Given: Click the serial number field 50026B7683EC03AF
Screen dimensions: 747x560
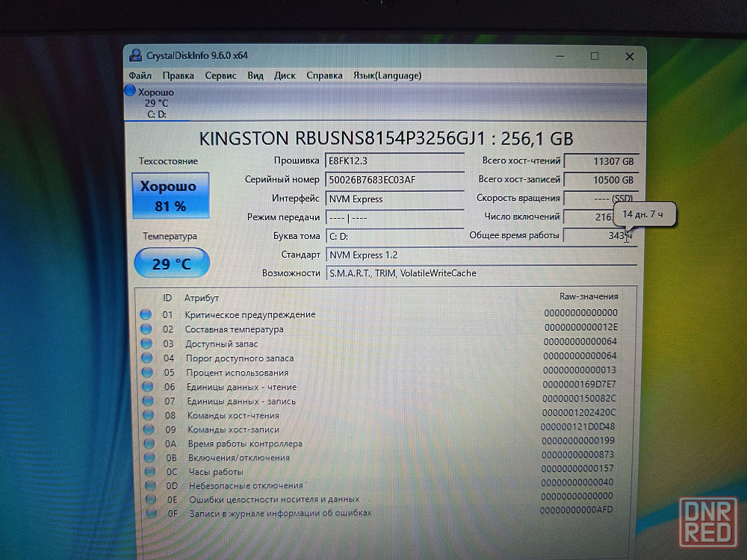Looking at the screenshot, I should (394, 179).
